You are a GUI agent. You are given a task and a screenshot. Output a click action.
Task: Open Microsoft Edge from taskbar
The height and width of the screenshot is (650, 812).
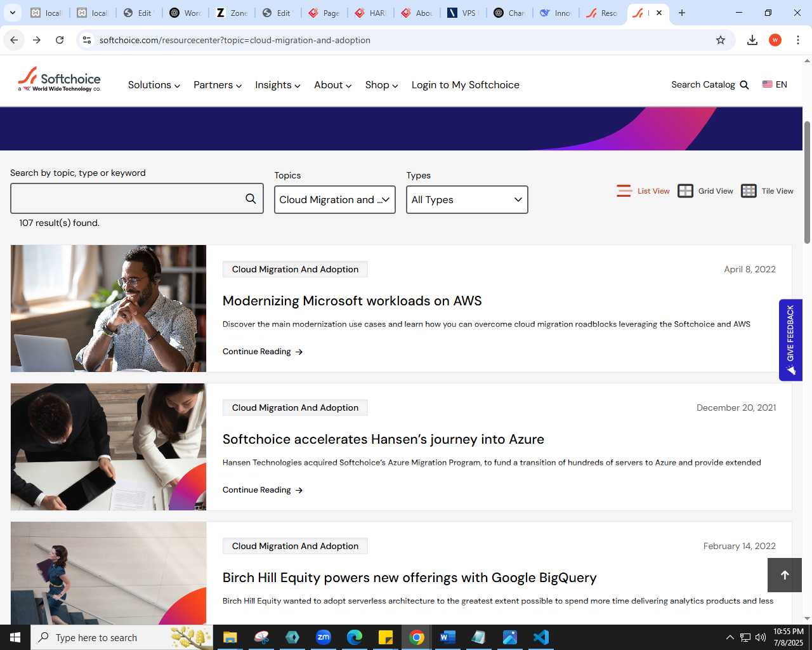(x=355, y=637)
